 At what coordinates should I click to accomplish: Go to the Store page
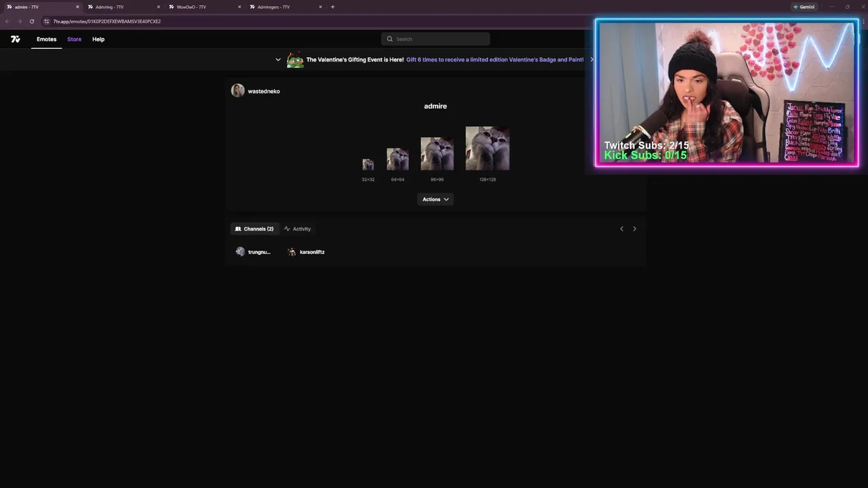pyautogui.click(x=75, y=39)
